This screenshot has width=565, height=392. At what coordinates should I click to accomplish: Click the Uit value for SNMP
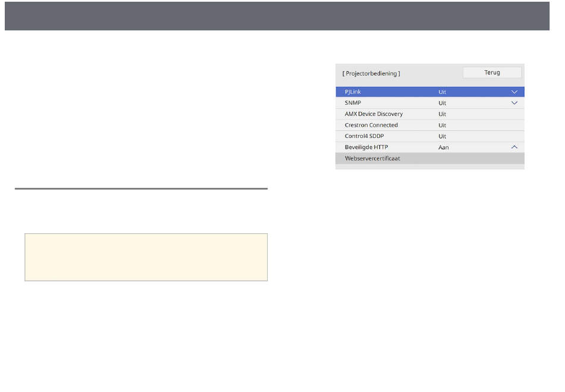(x=442, y=103)
